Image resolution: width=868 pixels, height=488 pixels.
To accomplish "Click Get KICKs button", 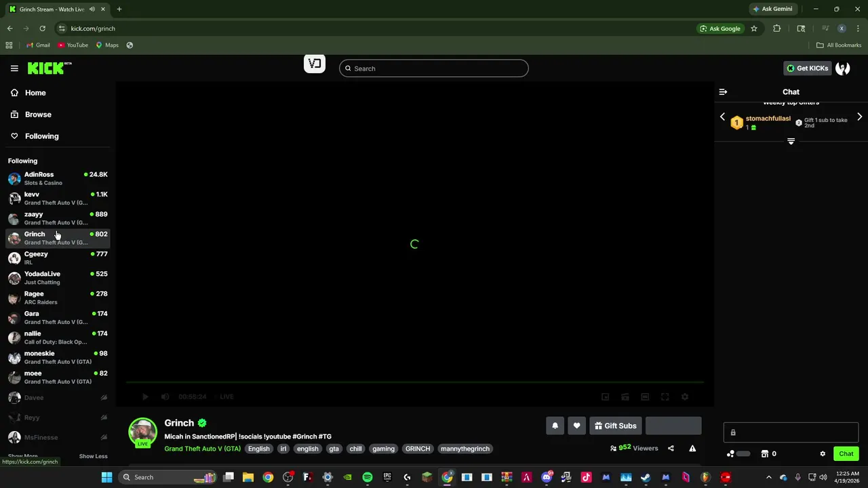I will (807, 68).
